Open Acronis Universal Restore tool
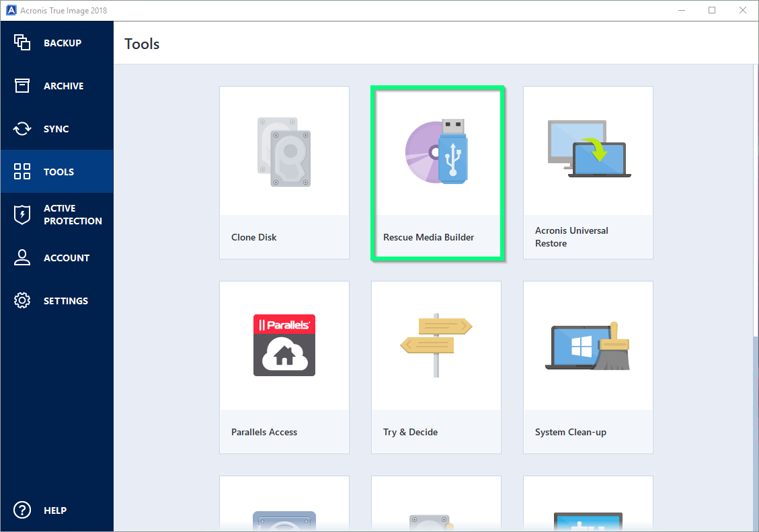 (x=588, y=172)
